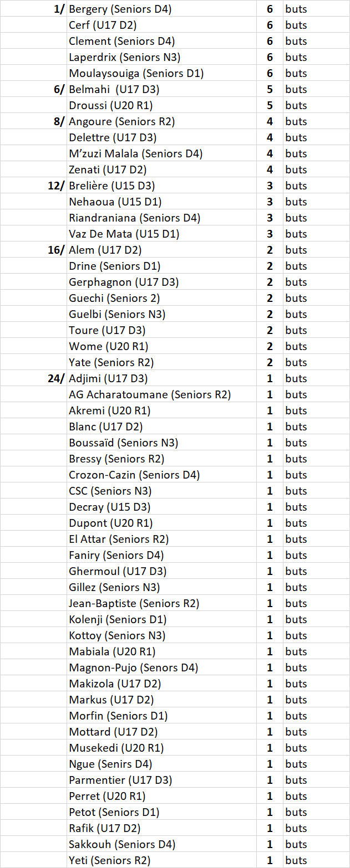Click the Crozon-Cazin (Seniors D4) cell
350x868 pixels.
tap(162, 475)
